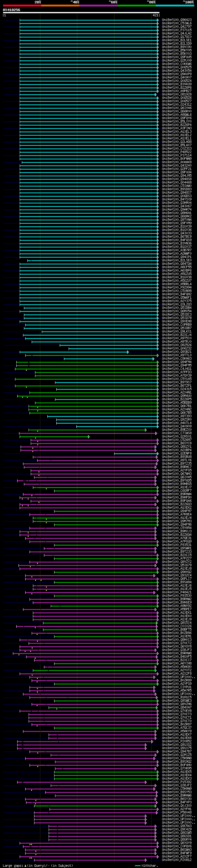This screenshot has height=868, width=197.
Task: Select label UniRef100_O82526
Action: pyautogui.click(x=177, y=345)
